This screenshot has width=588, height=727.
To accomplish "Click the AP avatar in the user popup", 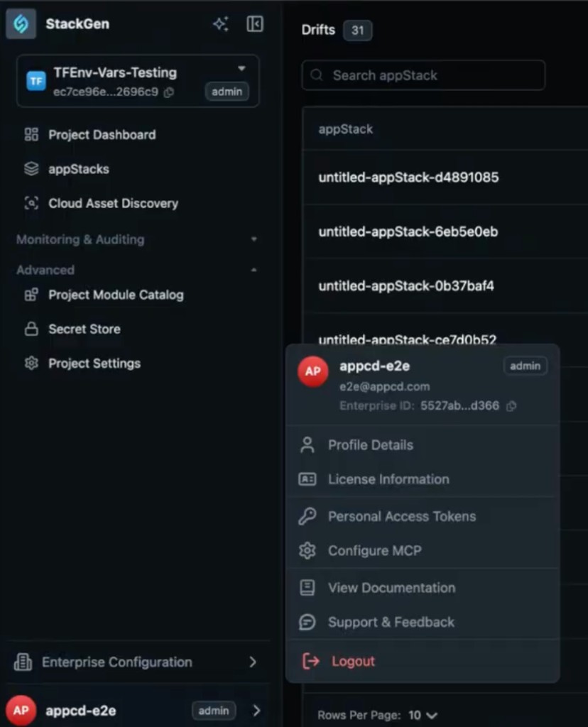I will pos(313,371).
